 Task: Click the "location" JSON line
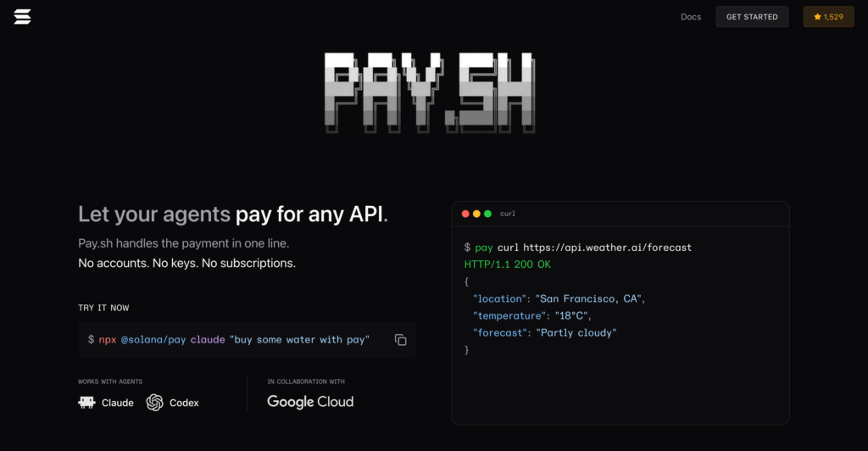[559, 298]
